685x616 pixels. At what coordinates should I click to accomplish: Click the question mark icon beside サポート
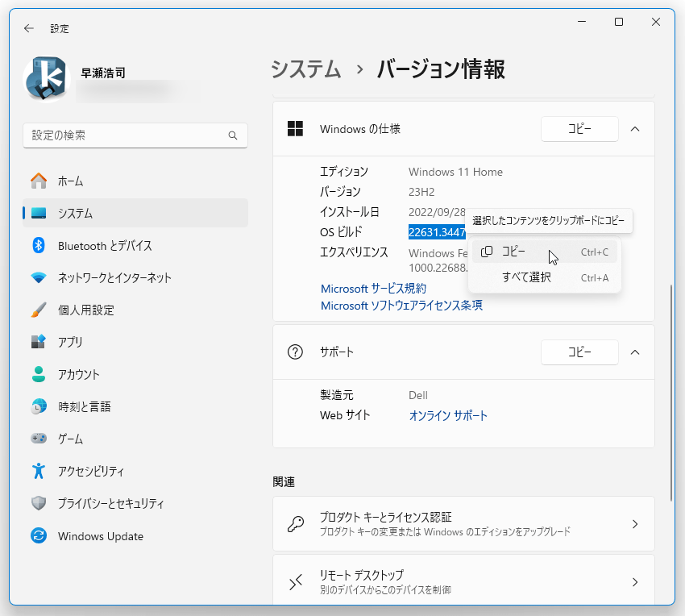point(295,352)
